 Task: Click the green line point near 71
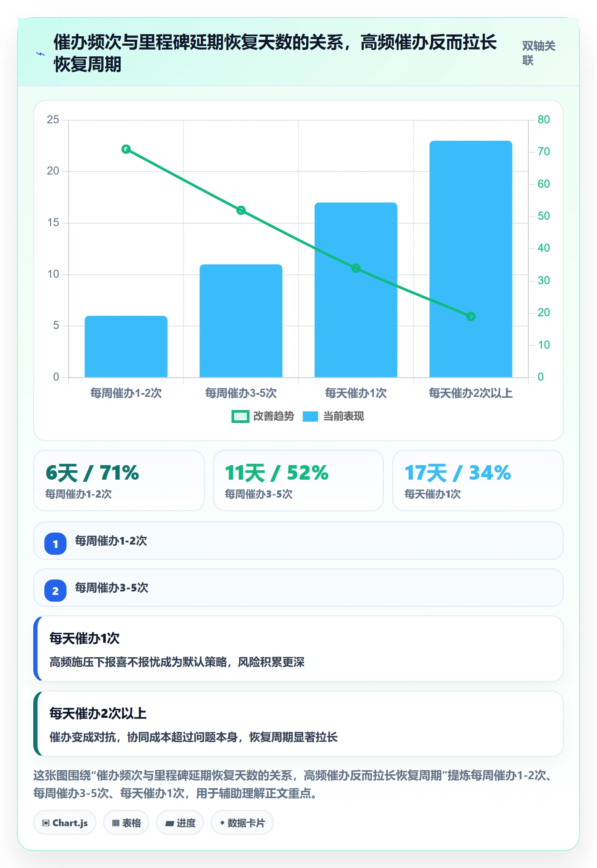point(126,149)
